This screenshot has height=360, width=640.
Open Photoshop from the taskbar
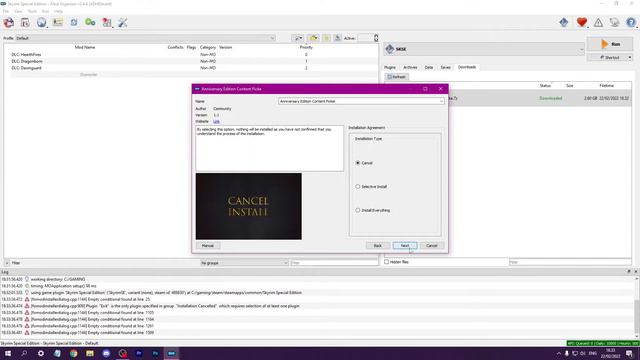pyautogui.click(x=155, y=353)
